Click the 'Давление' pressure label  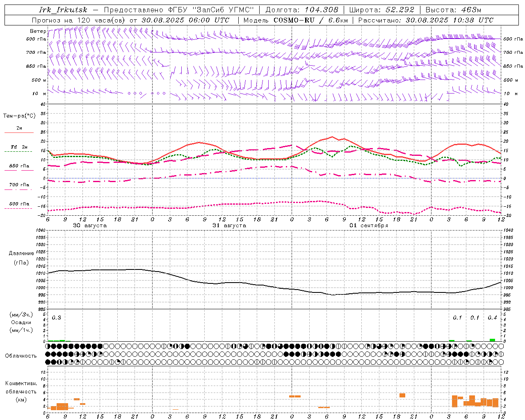[21, 253]
